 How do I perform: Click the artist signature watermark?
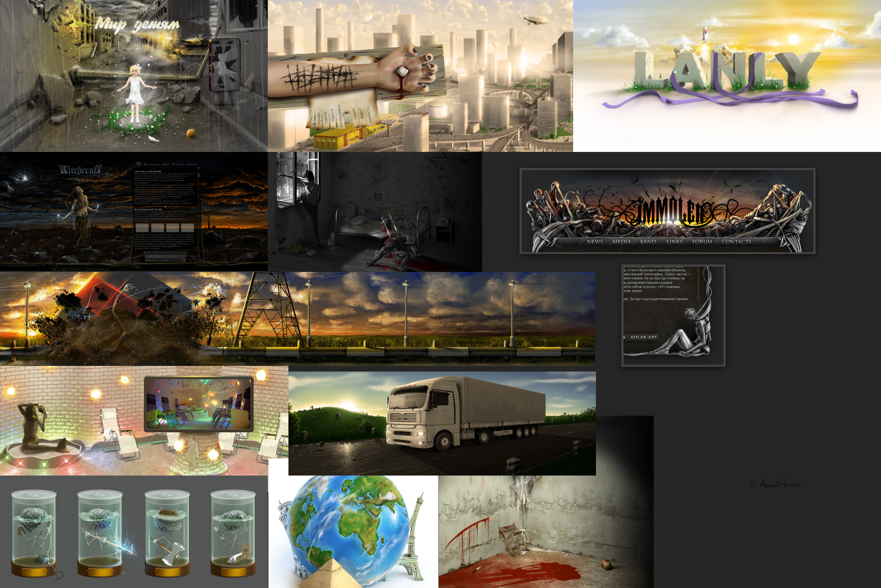tap(775, 484)
